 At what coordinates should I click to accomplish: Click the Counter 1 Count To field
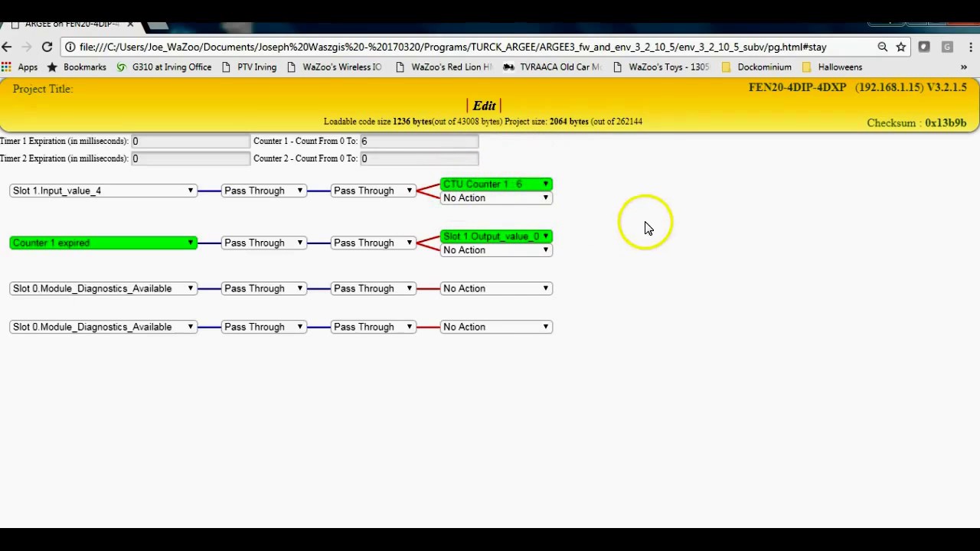click(x=420, y=141)
